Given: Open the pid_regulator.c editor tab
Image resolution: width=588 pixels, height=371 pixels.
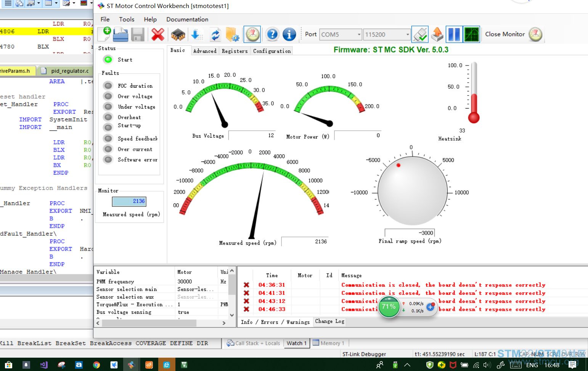Looking at the screenshot, I should (x=65, y=71).
